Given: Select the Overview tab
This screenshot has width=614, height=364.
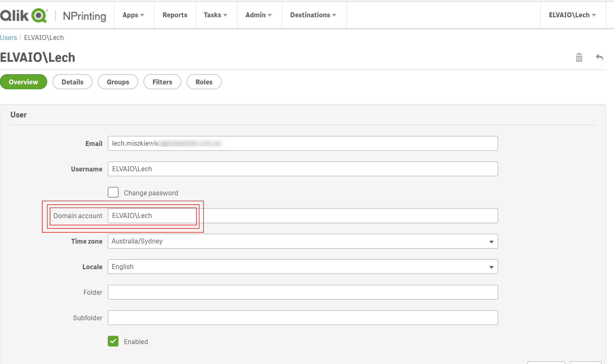Looking at the screenshot, I should point(24,82).
